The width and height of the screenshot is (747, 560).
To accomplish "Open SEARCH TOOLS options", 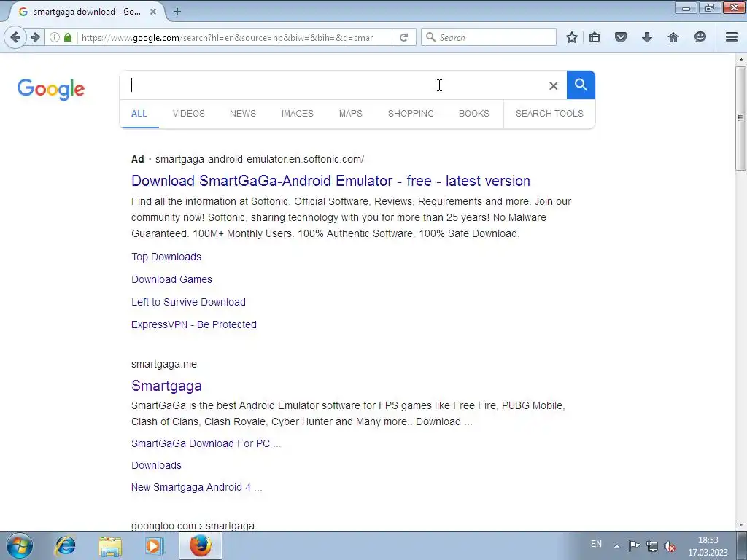I will [x=549, y=114].
